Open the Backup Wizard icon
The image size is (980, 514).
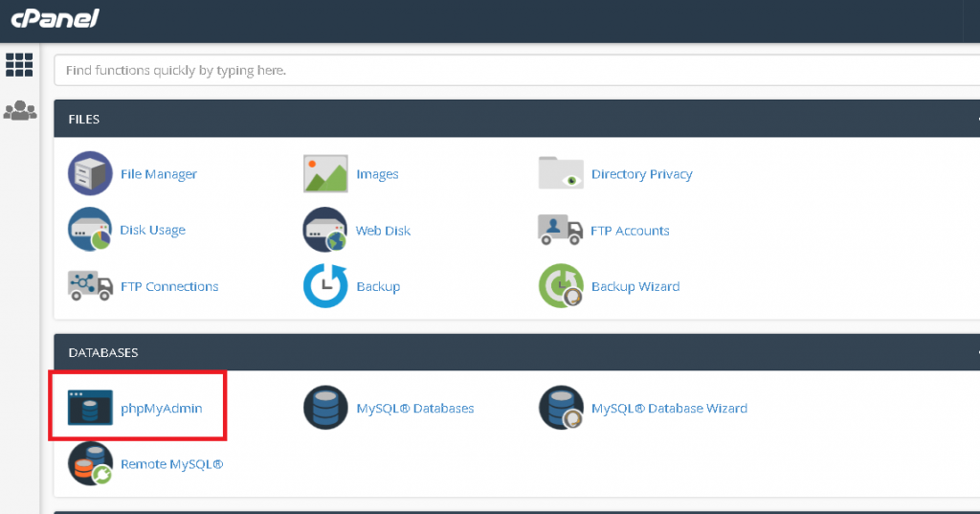click(561, 286)
